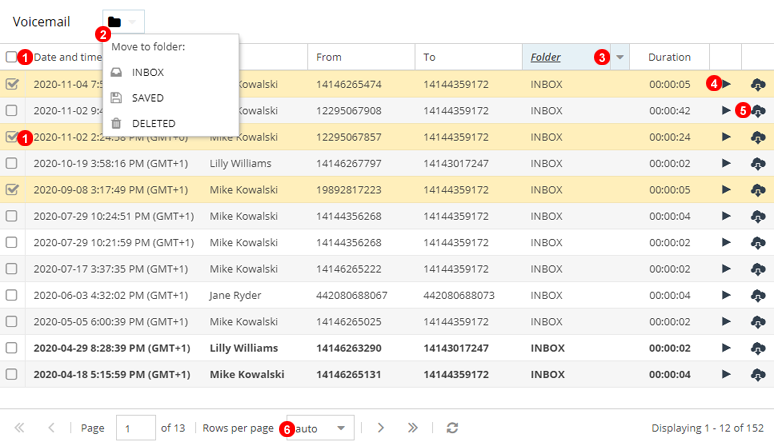Viewport: 774px width, 446px height.
Task: Move selected voicemails to INBOX folder
Action: click(x=170, y=72)
